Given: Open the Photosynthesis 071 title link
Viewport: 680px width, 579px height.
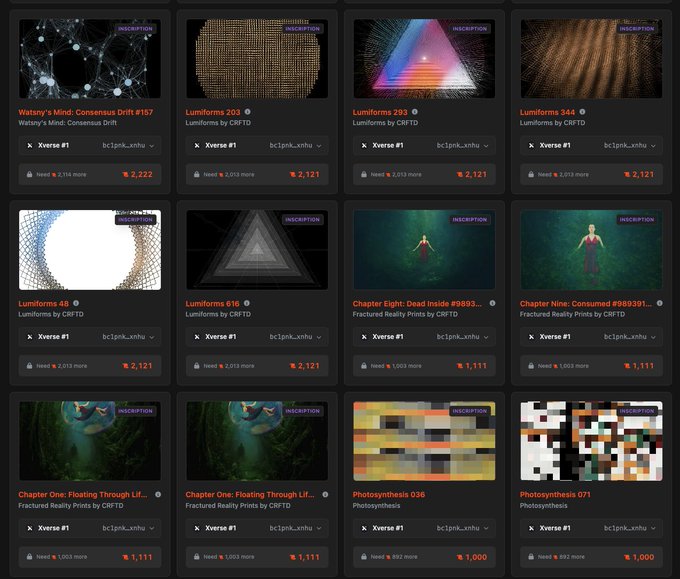Looking at the screenshot, I should point(555,494).
